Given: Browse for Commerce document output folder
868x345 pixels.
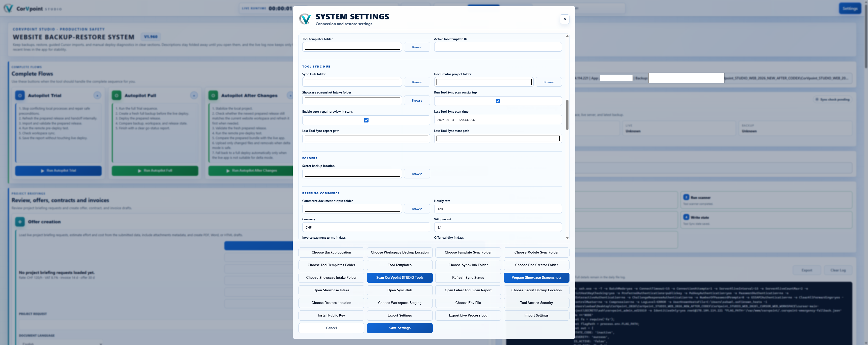Looking at the screenshot, I should (417, 209).
